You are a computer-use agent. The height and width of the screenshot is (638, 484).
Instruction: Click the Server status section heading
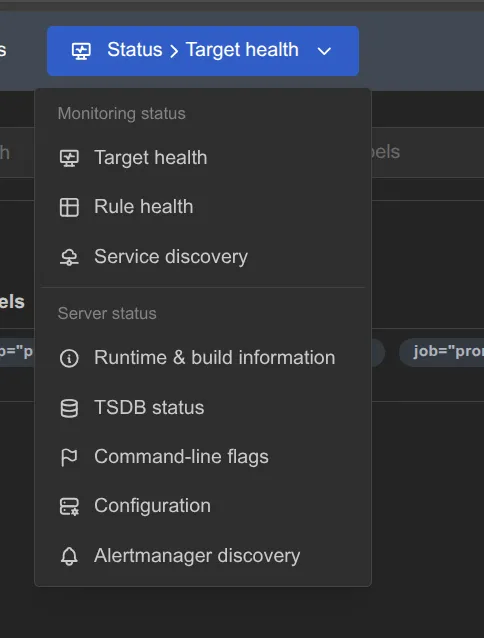tap(107, 313)
